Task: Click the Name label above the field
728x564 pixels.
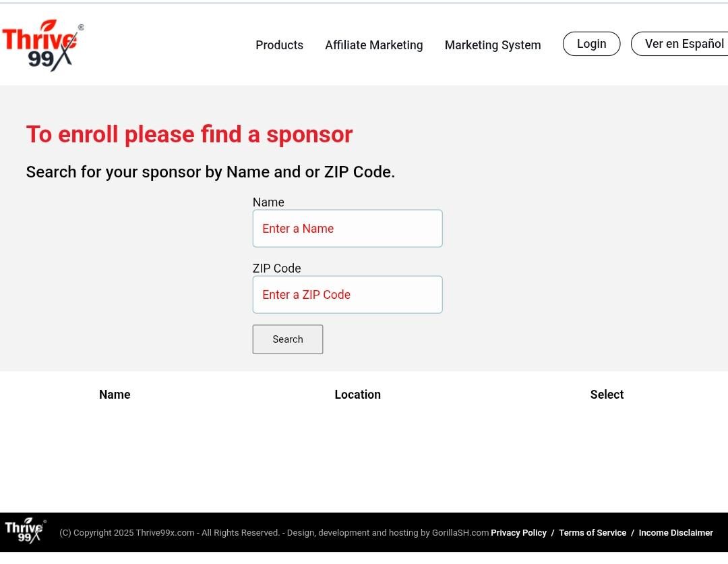Action: 268,202
